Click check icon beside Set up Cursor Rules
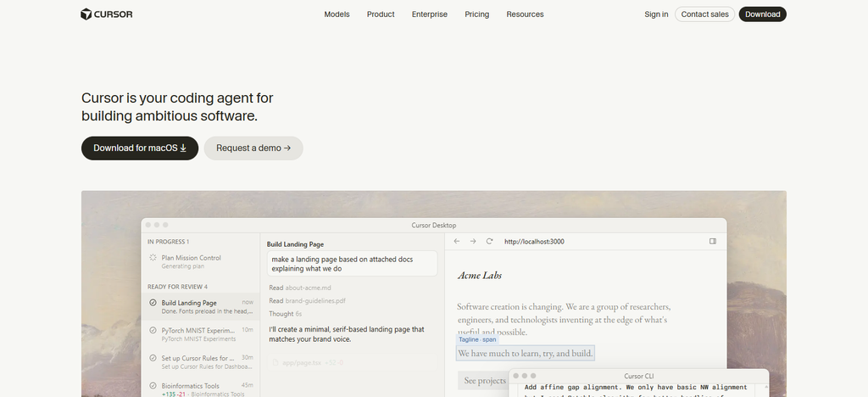Image resolution: width=868 pixels, height=397 pixels. click(x=153, y=358)
